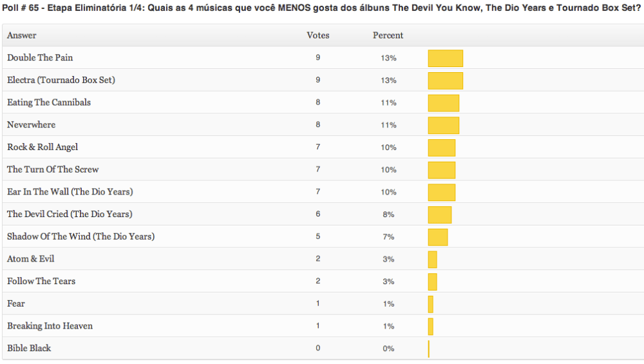Click The Turn Of The Screw answer
The image size is (644, 364).
(x=53, y=169)
